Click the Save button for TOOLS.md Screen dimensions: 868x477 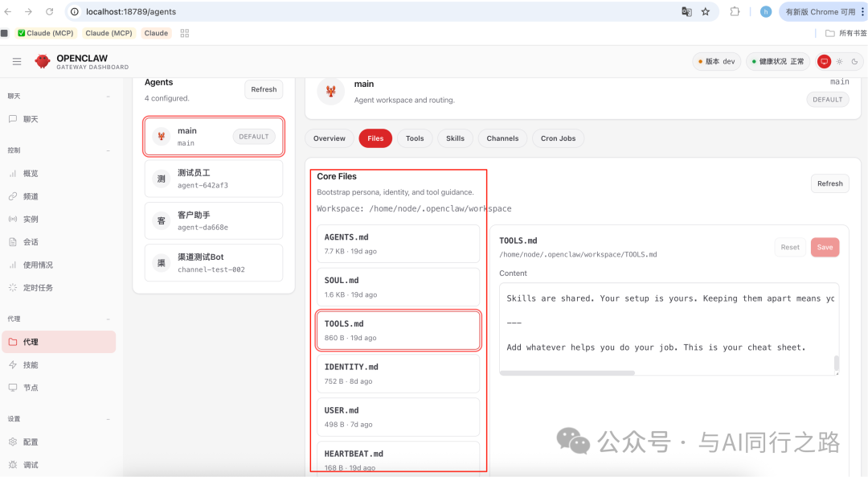tap(825, 248)
